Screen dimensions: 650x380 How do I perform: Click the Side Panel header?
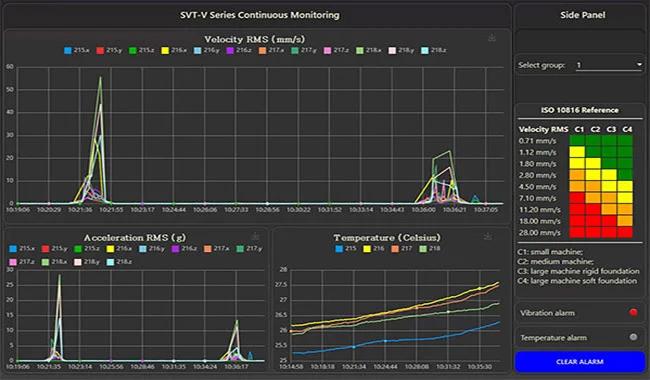pos(582,15)
